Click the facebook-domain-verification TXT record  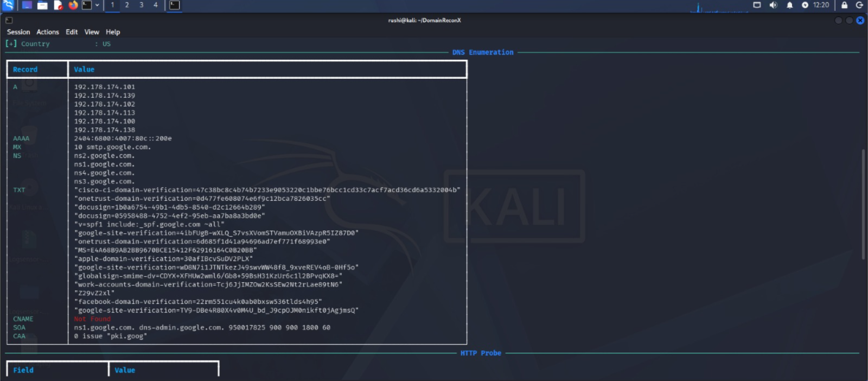[x=198, y=302]
